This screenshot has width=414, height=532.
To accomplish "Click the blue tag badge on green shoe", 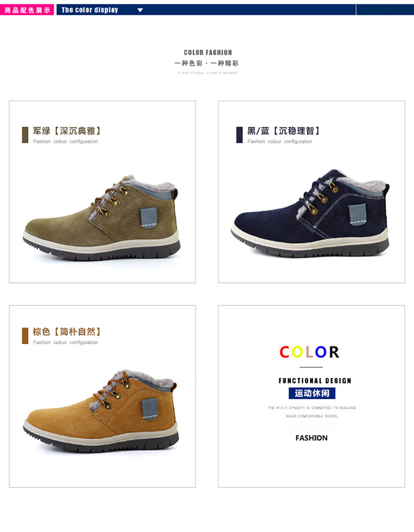I will tap(149, 218).
